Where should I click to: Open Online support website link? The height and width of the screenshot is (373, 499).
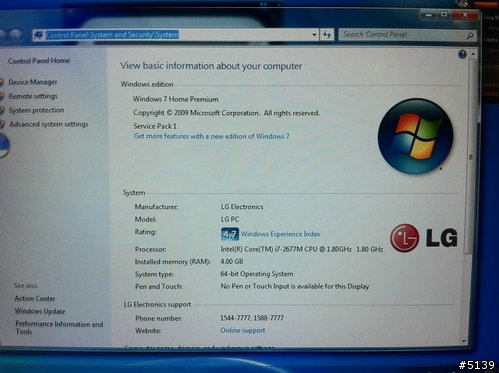tap(243, 330)
